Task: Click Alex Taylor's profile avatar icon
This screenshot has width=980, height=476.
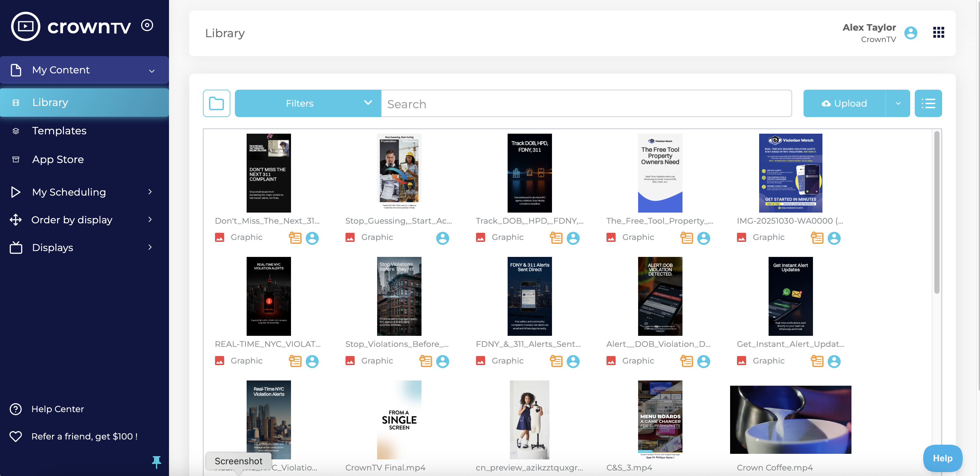Action: pyautogui.click(x=911, y=33)
